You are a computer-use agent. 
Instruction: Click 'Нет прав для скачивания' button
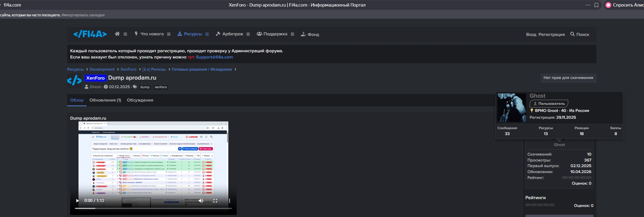tap(568, 78)
